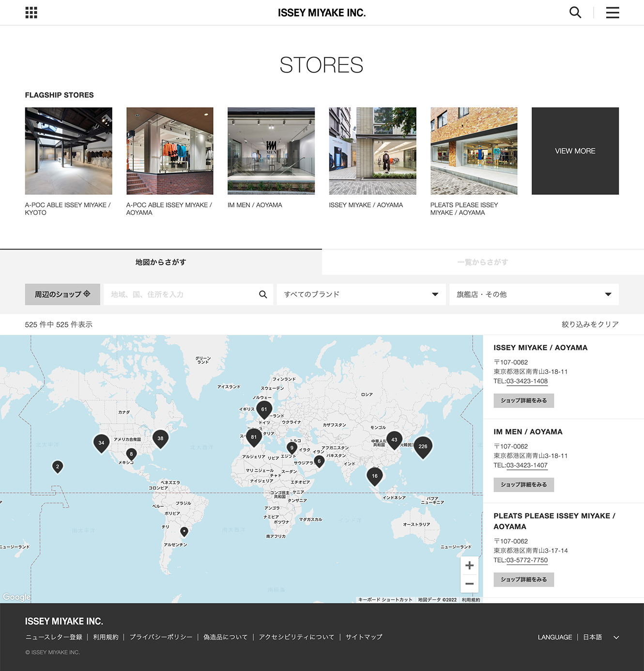Clear filters via 絞り込みをクリア
The height and width of the screenshot is (671, 644).
coord(590,325)
